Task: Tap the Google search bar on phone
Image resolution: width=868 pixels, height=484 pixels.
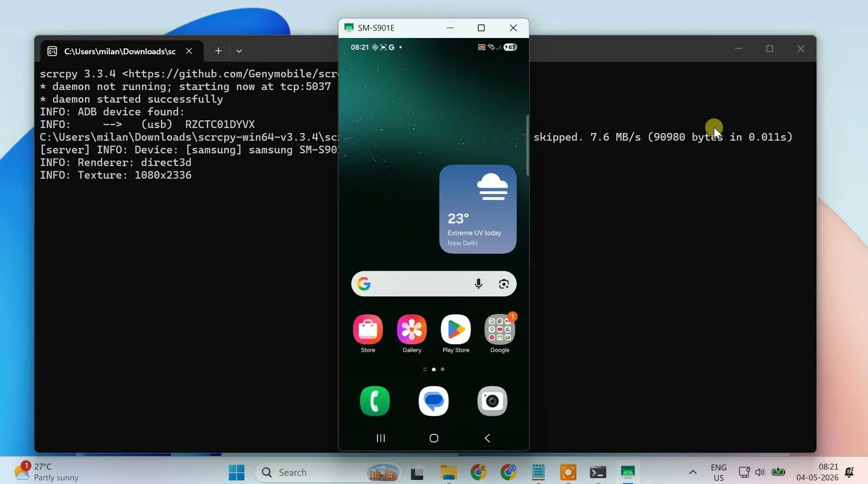Action: click(433, 284)
